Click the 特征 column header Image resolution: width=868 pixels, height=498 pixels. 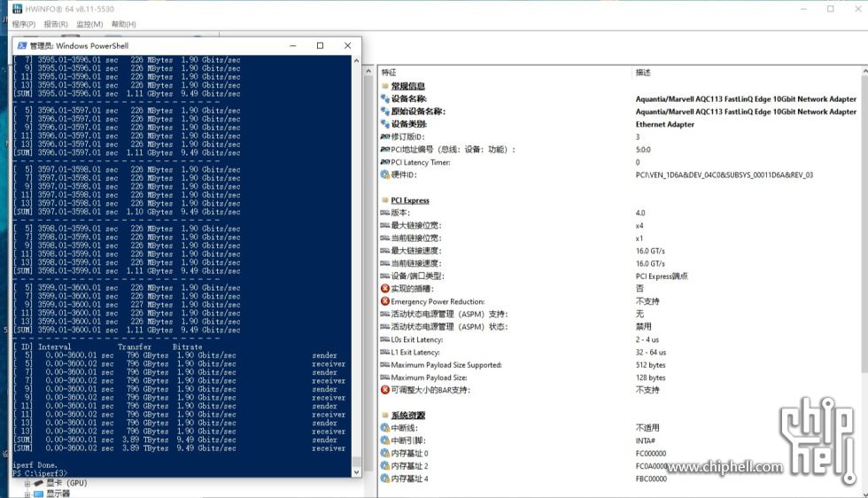[x=390, y=72]
